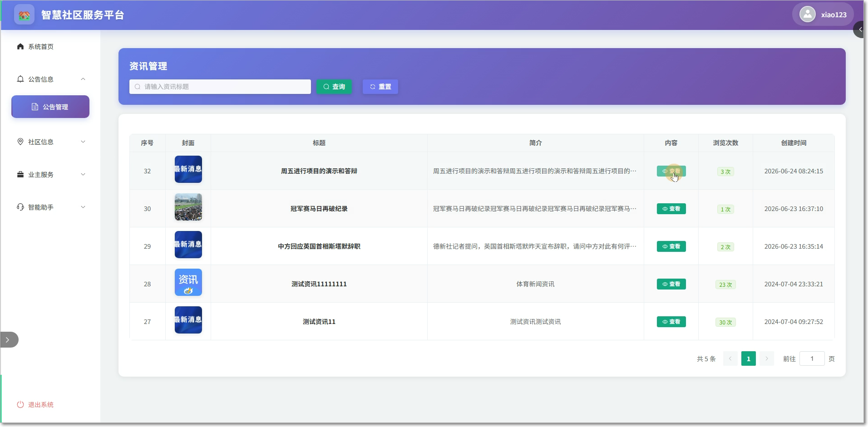This screenshot has width=868, height=427.
Task: Click the 3 次 view count tag
Action: (725, 172)
